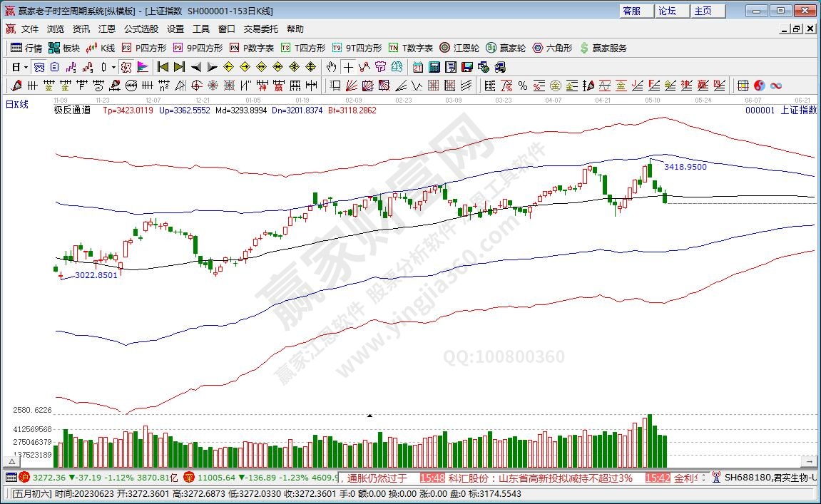Click the 论坛 button in title bar
821x504 pixels.
pyautogui.click(x=668, y=11)
